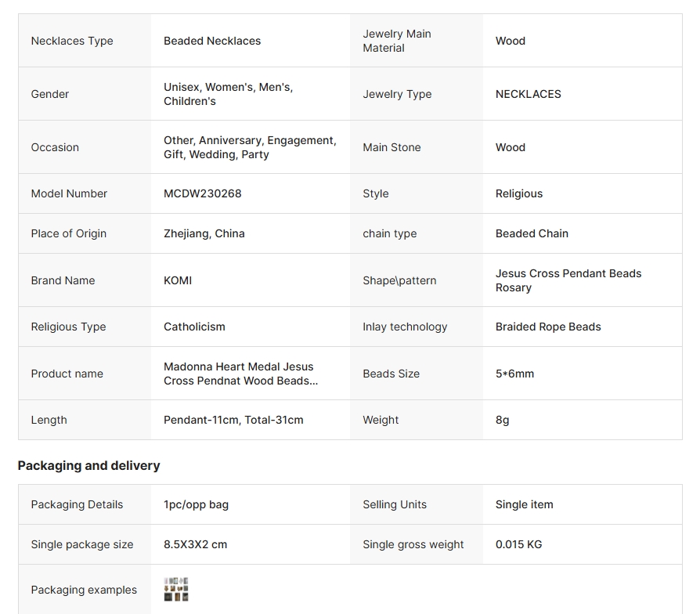
Task: Click the 'Packaging and delivery' section heading
Action: point(88,465)
